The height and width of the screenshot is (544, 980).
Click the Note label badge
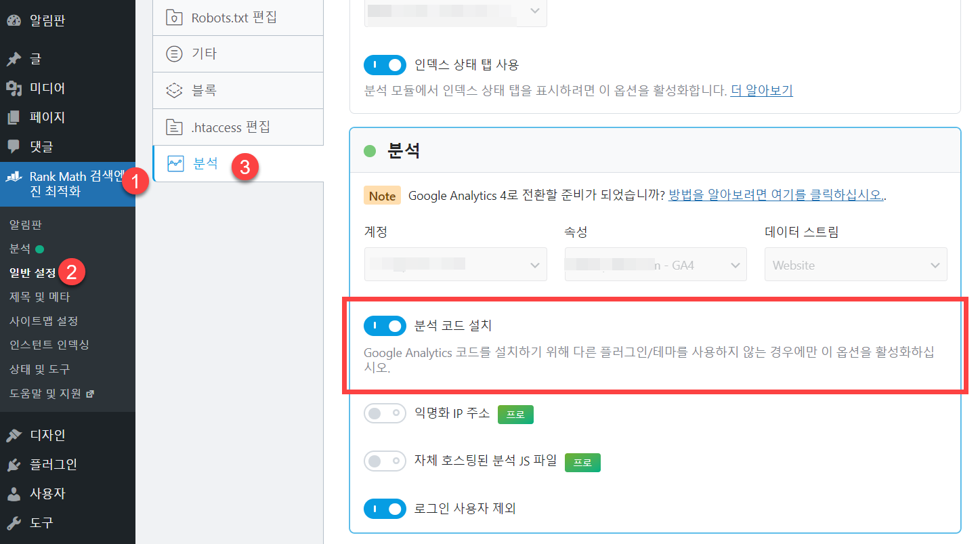click(x=382, y=196)
